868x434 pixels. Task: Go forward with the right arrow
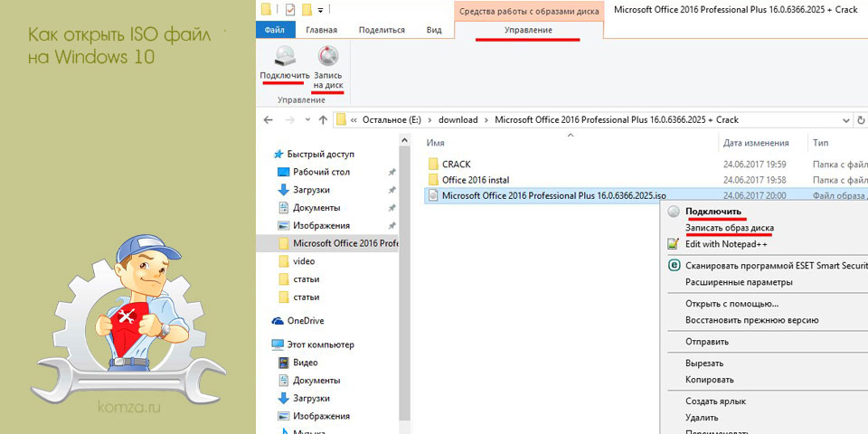(289, 119)
